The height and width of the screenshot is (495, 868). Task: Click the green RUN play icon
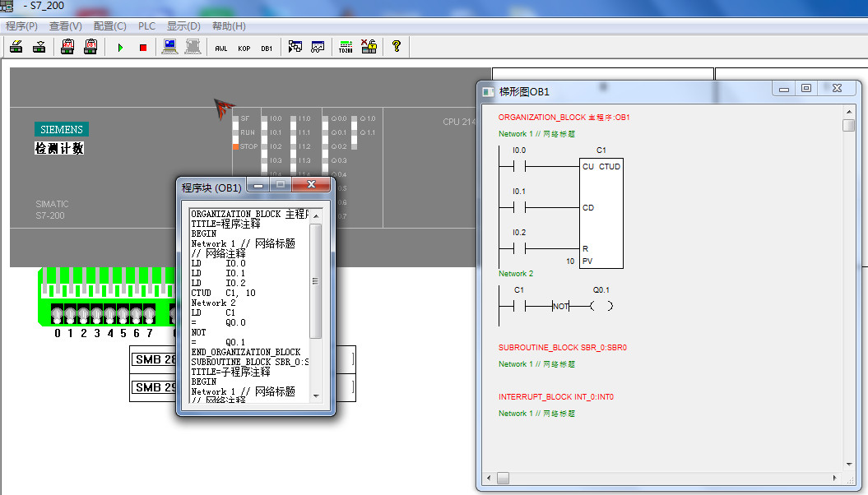(120, 48)
